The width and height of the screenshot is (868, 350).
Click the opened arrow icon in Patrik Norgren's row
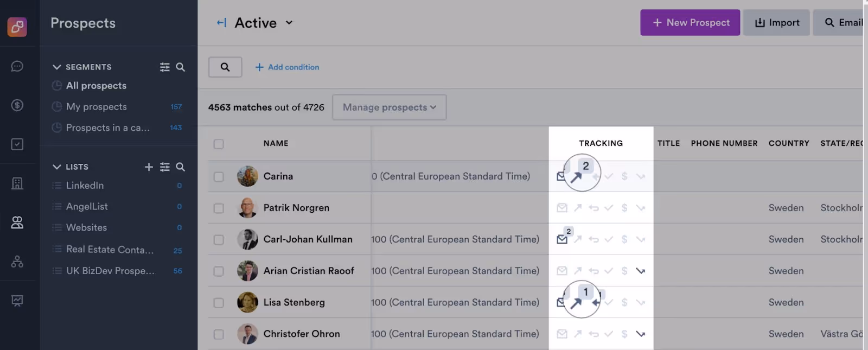[578, 208]
